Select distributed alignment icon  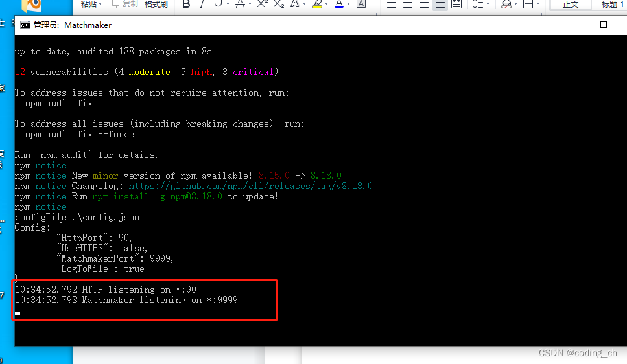(x=456, y=5)
